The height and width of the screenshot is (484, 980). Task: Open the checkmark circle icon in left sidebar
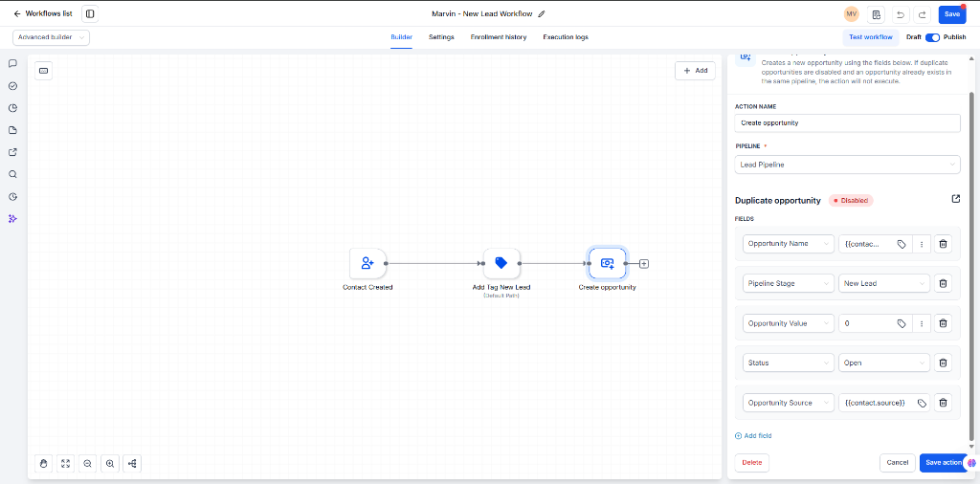click(x=12, y=86)
